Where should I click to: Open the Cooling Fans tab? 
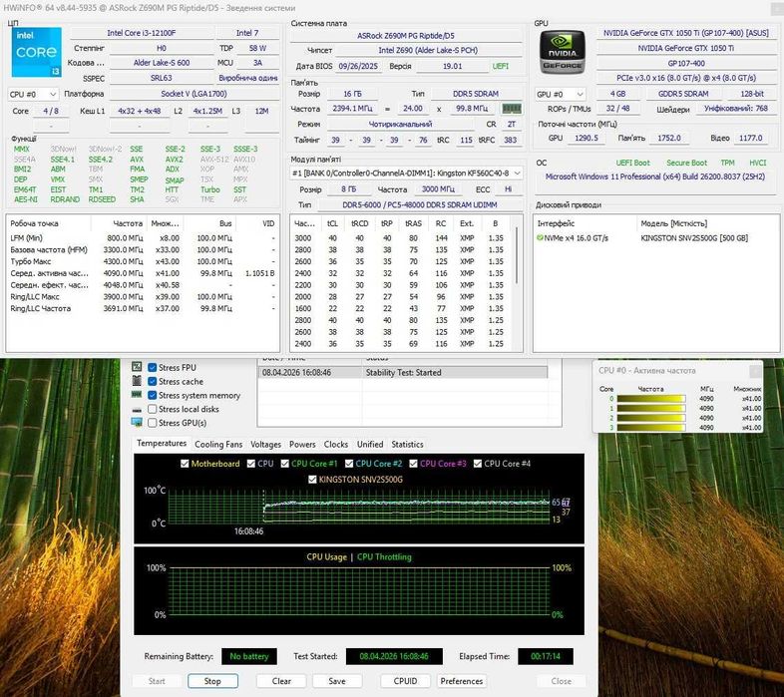click(x=218, y=444)
